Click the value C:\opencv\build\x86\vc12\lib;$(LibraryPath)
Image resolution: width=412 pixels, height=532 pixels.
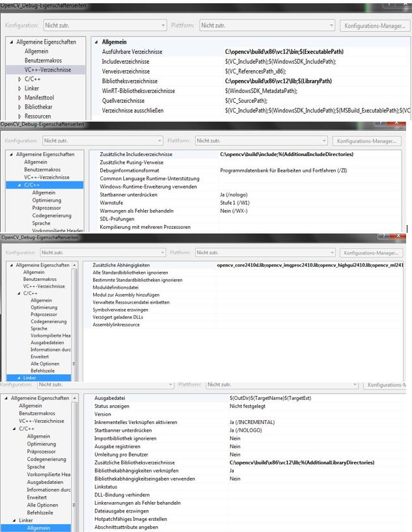pos(278,81)
